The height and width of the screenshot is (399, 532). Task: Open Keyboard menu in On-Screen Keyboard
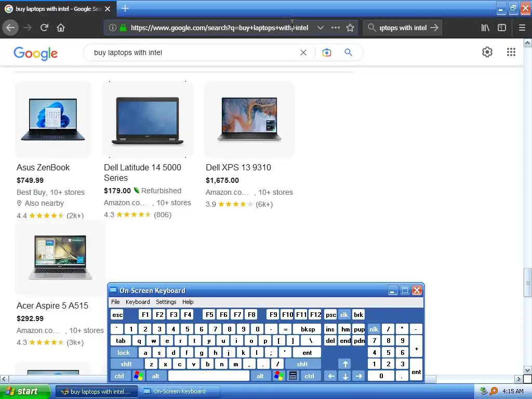(x=138, y=302)
